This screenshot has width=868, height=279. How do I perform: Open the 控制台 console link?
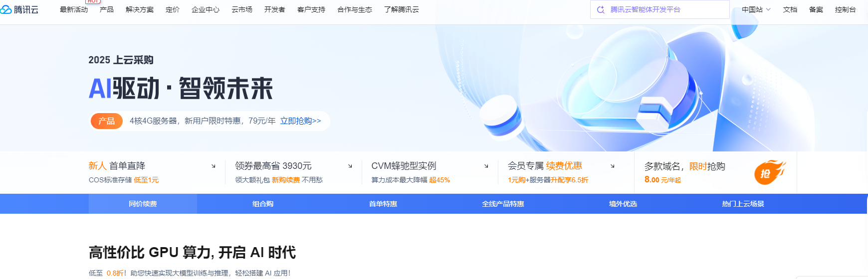point(846,9)
